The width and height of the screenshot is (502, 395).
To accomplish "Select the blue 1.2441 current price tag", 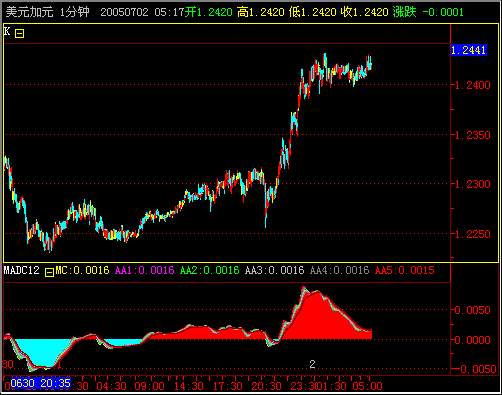I will tap(468, 50).
